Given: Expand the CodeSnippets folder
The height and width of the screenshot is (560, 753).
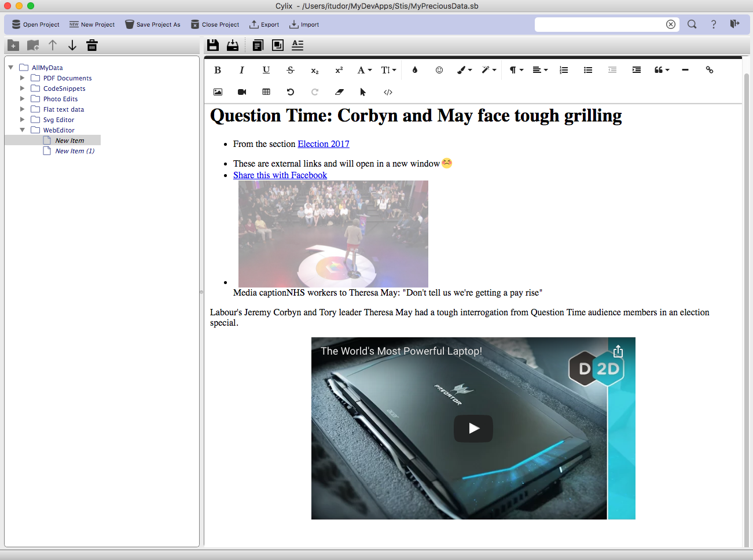Looking at the screenshot, I should [x=23, y=88].
